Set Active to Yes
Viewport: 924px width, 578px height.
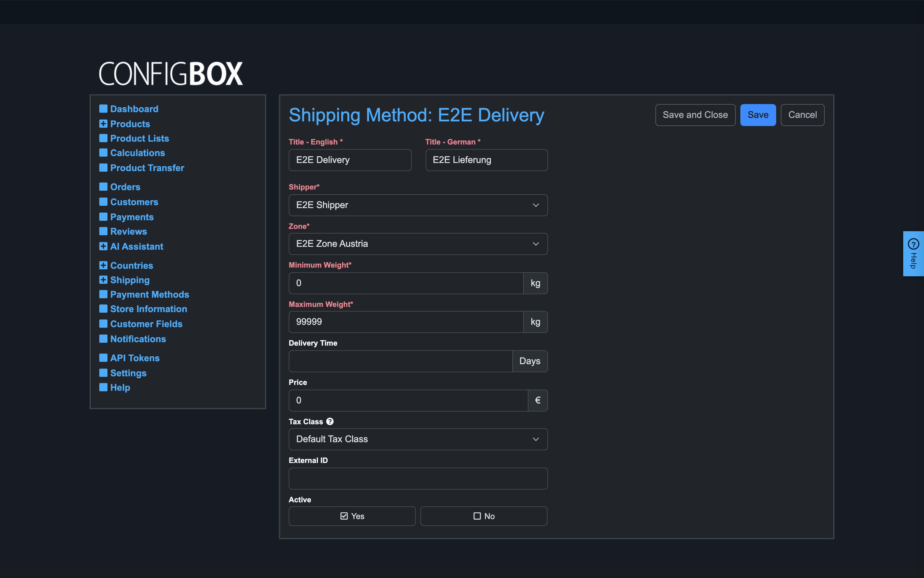(352, 516)
